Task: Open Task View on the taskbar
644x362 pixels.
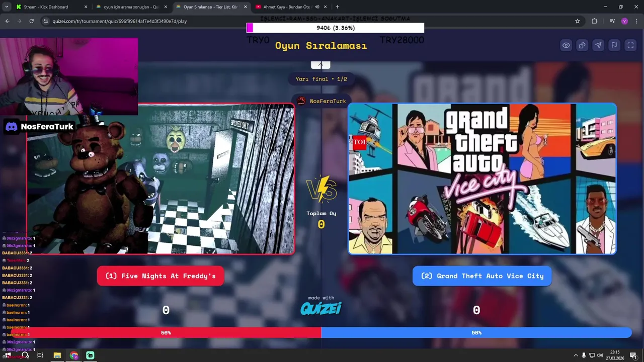Action: tap(40, 355)
